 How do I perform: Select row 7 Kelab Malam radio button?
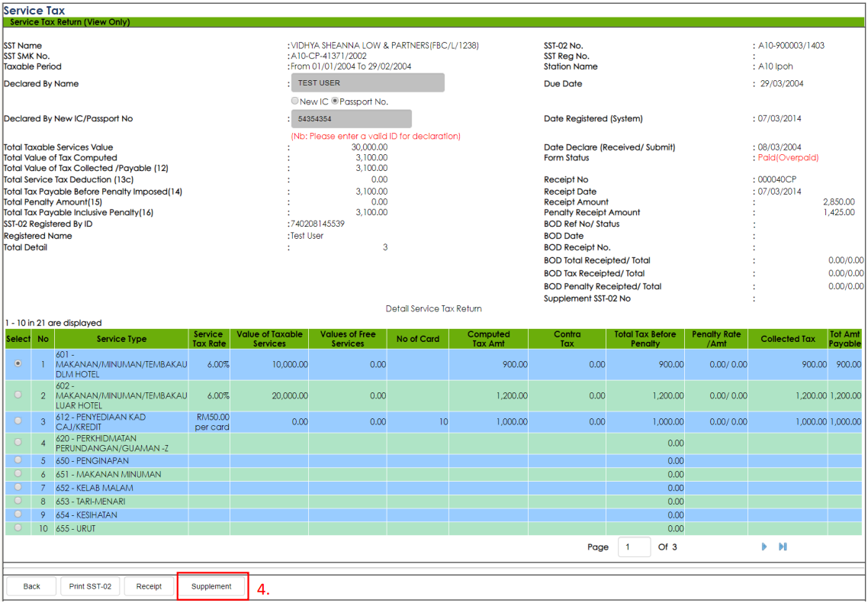coord(18,488)
